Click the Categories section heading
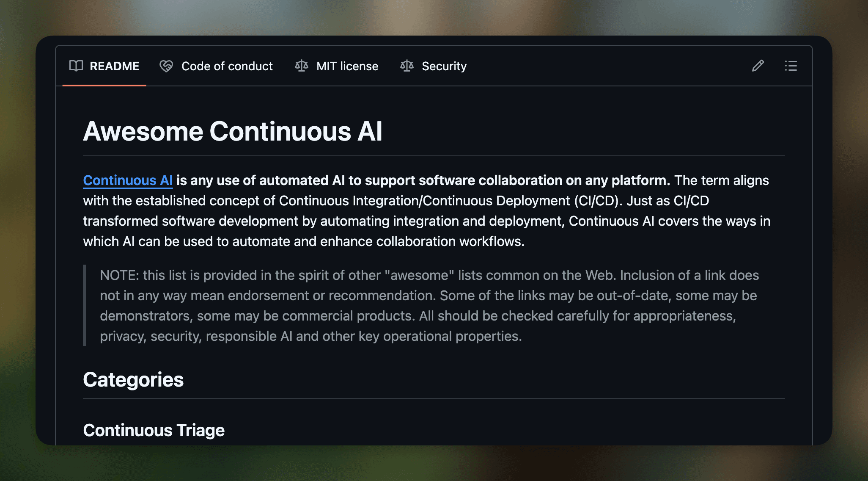868x481 pixels. [133, 380]
